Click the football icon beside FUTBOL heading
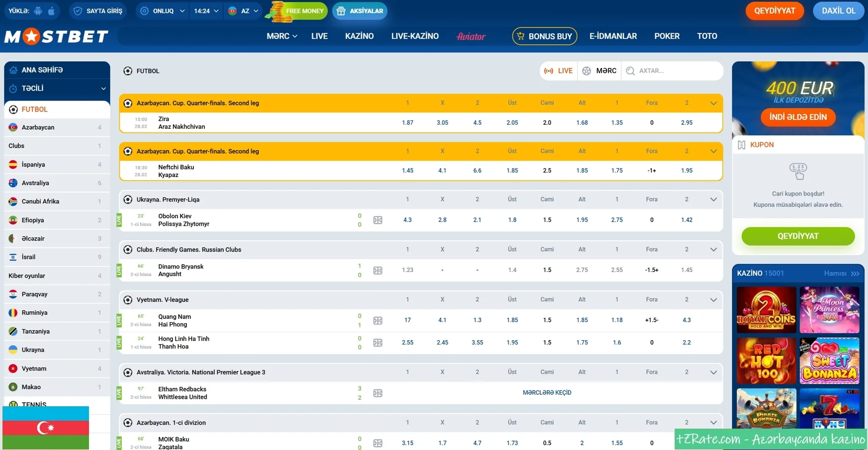Image resolution: width=868 pixels, height=450 pixels. pos(128,71)
